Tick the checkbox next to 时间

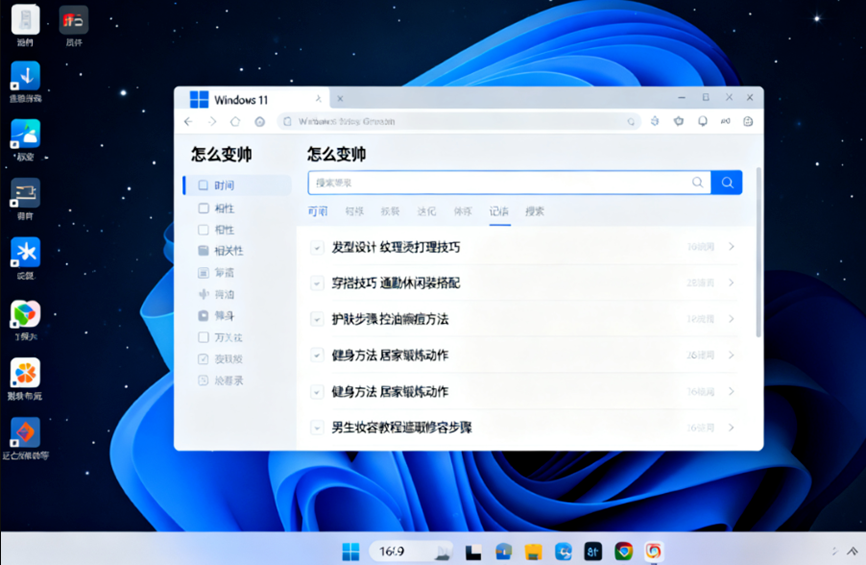(x=203, y=186)
